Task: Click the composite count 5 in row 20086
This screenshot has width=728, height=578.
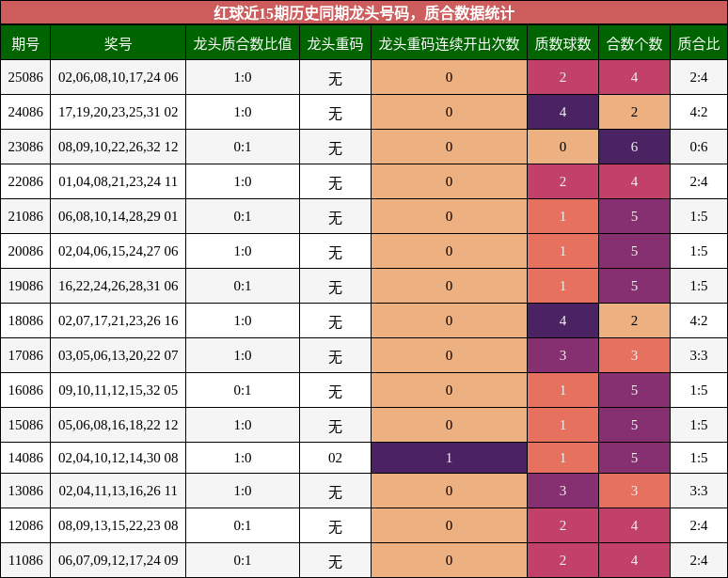Action: 634,251
